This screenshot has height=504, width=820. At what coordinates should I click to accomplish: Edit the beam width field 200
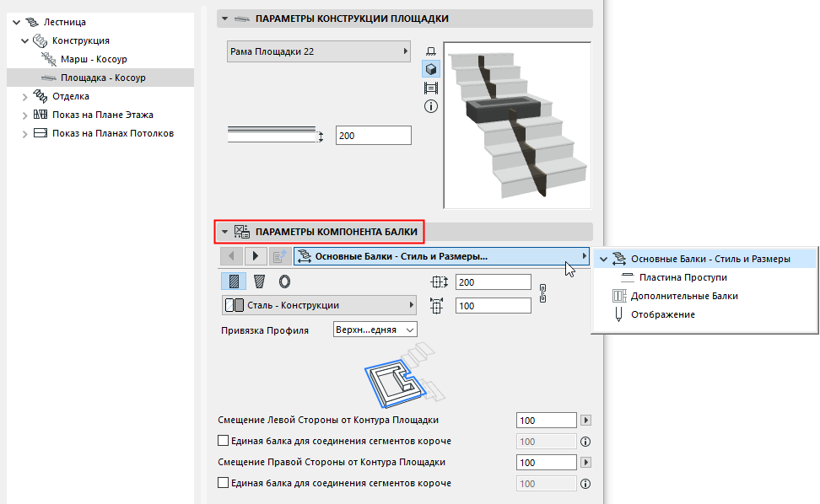coord(494,282)
